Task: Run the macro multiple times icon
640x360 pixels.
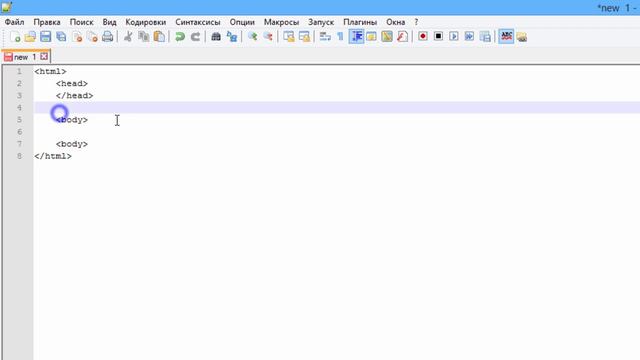Action: (469, 37)
